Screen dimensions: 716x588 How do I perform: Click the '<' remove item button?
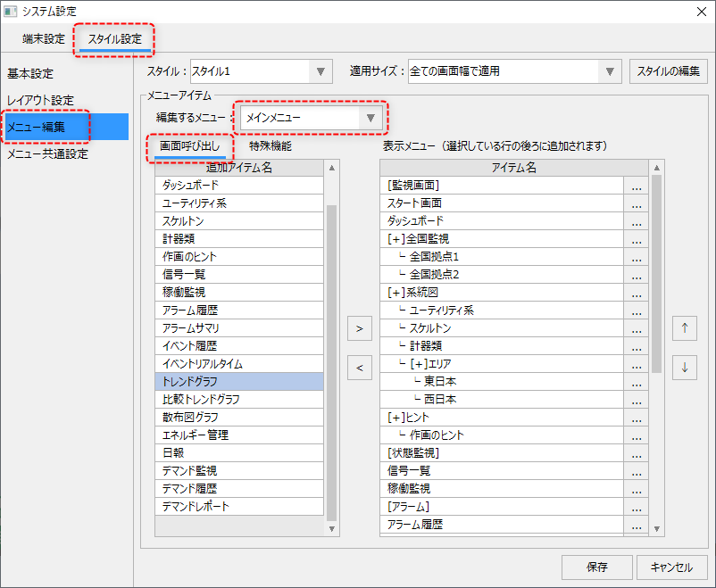pos(358,367)
